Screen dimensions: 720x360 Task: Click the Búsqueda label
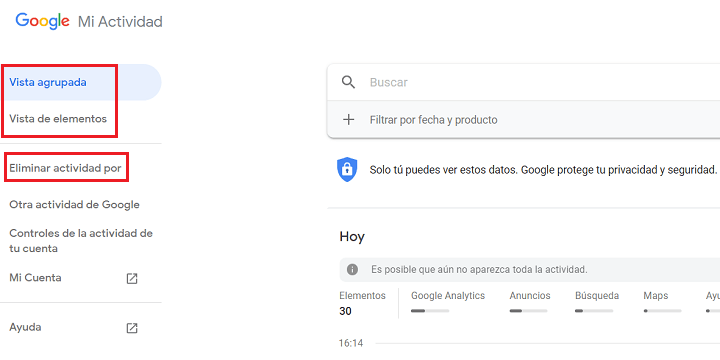(597, 296)
